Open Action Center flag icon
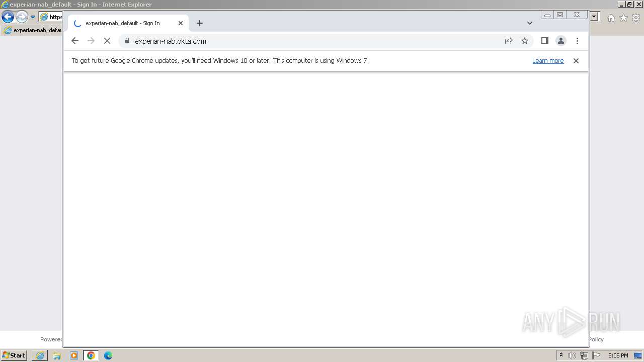This screenshot has width=644, height=362. click(x=596, y=355)
